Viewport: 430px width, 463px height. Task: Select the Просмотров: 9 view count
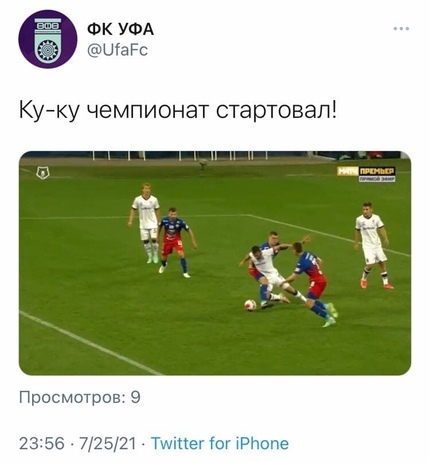coord(80,397)
